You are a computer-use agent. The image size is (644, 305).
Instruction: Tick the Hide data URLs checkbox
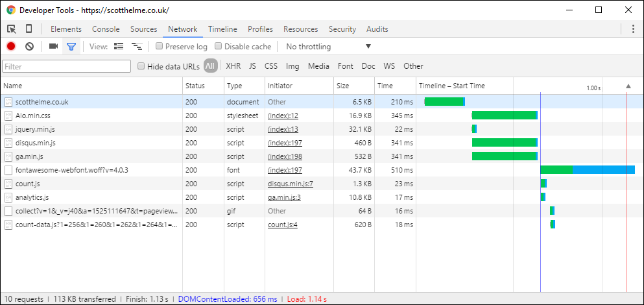(141, 66)
